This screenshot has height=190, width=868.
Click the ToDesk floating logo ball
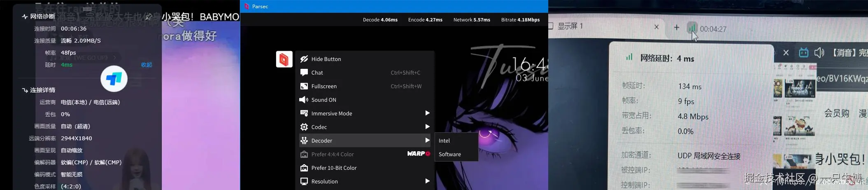(114, 79)
